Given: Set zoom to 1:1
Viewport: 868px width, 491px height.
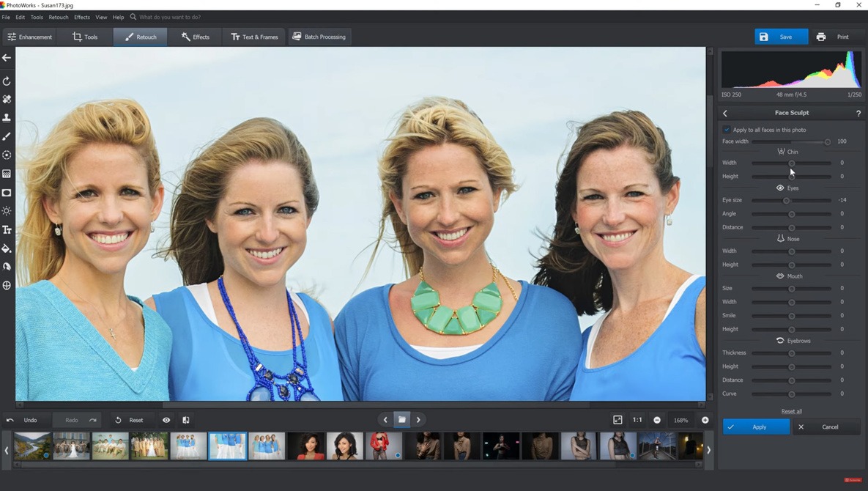Looking at the screenshot, I should pos(637,420).
